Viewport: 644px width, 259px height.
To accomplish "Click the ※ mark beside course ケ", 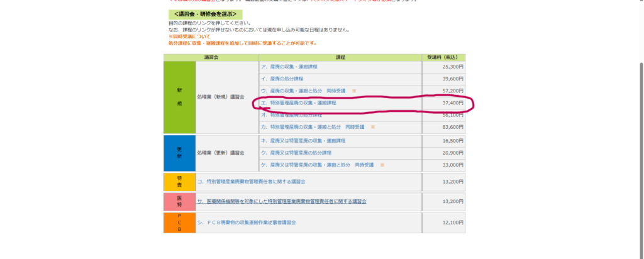I will tap(382, 165).
